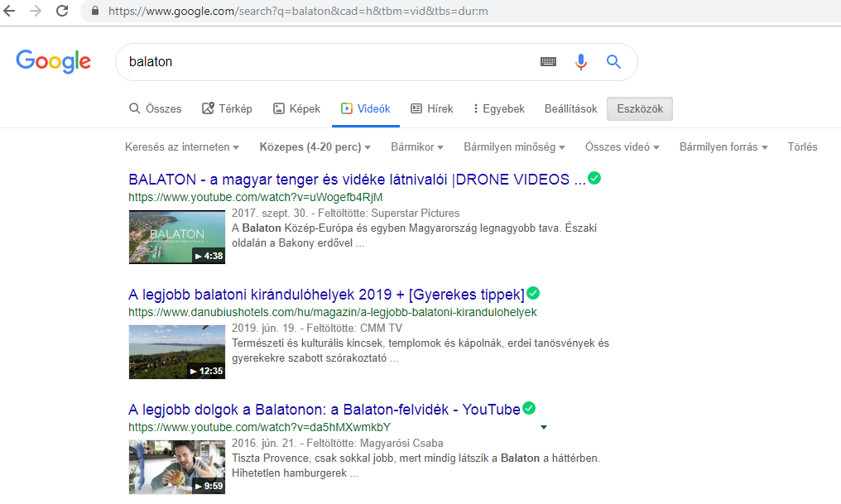Expand the Keresés az interneten dropdown
Viewport: 841px width, 504px height.
tap(182, 147)
